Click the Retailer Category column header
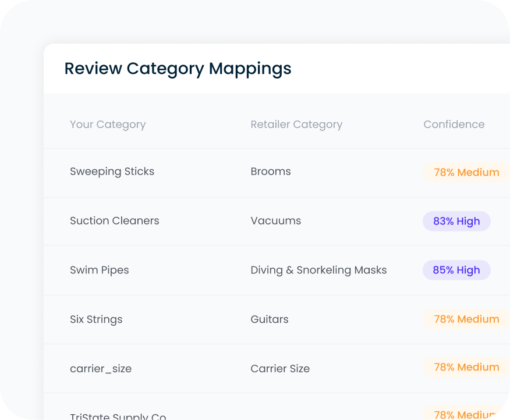Image resolution: width=510 pixels, height=420 pixels. pos(296,124)
